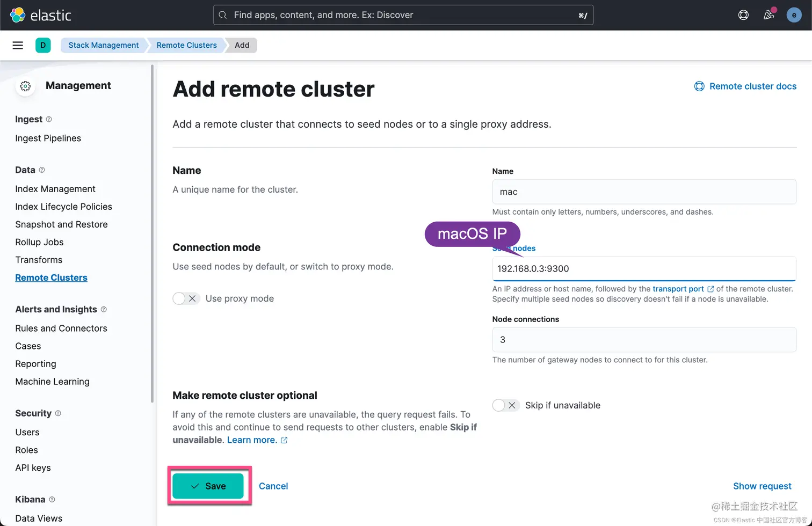Open the help lifebuoy icon in header

[743, 15]
